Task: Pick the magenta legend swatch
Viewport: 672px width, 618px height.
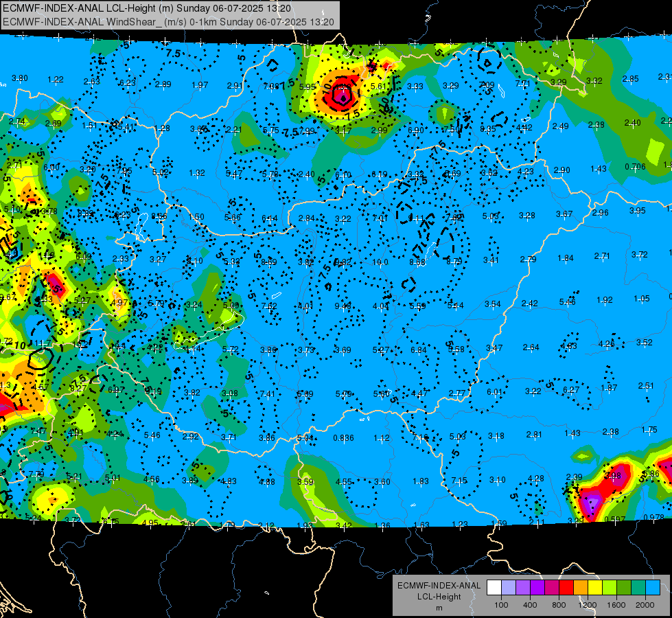Action: (x=552, y=588)
